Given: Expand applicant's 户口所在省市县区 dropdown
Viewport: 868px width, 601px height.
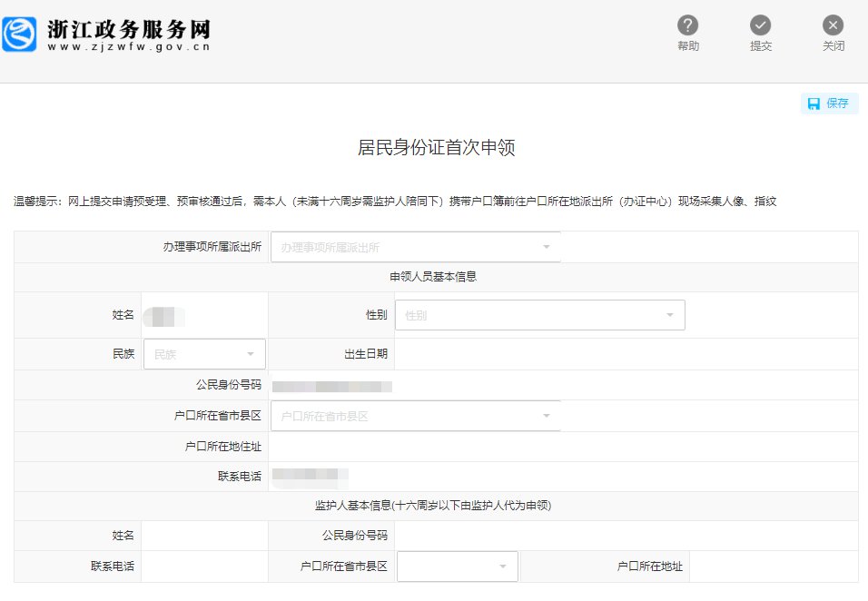Looking at the screenshot, I should [416, 416].
